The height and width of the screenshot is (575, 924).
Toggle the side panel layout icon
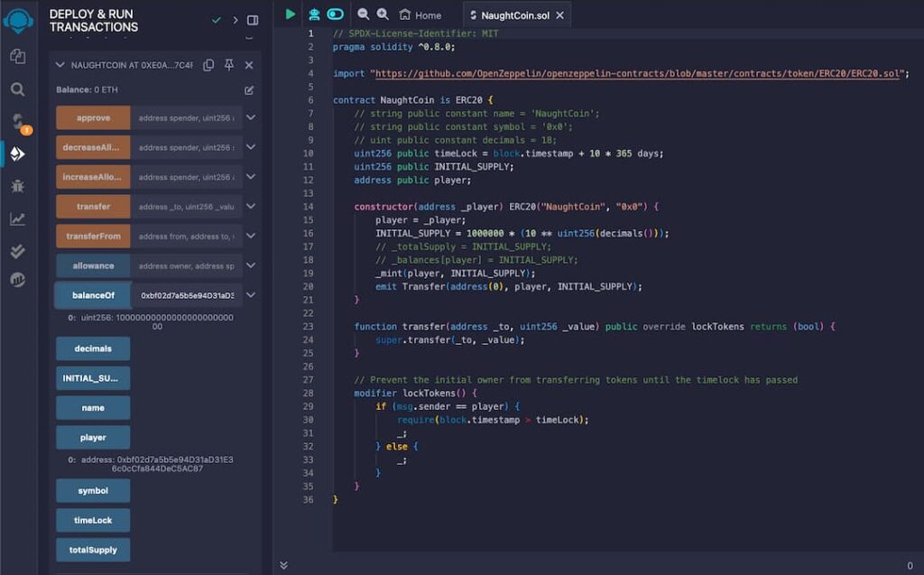point(253,20)
